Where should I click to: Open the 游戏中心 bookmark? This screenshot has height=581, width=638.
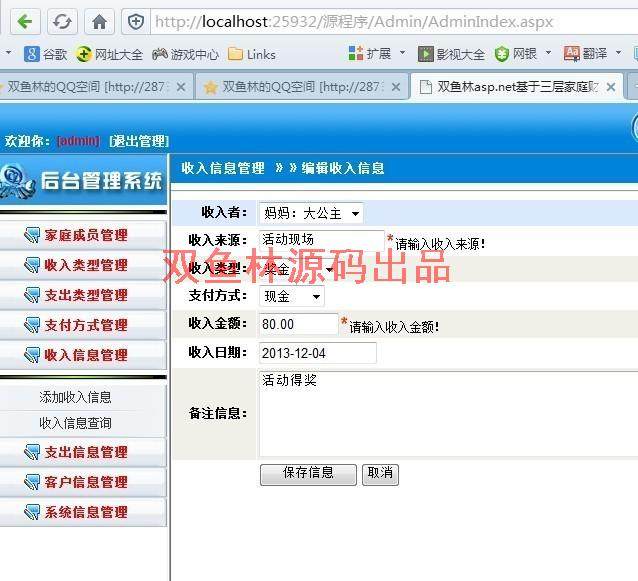tap(186, 54)
